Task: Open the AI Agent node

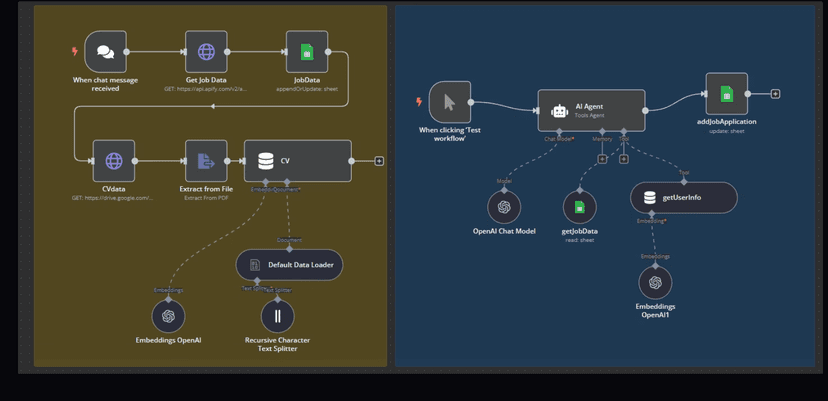Action: point(591,110)
